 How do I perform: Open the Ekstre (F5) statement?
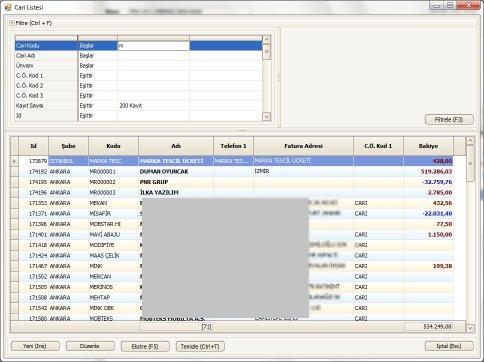(x=145, y=346)
